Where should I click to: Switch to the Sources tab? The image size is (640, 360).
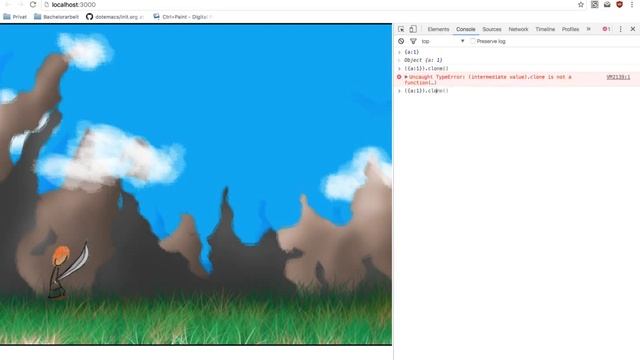492,29
